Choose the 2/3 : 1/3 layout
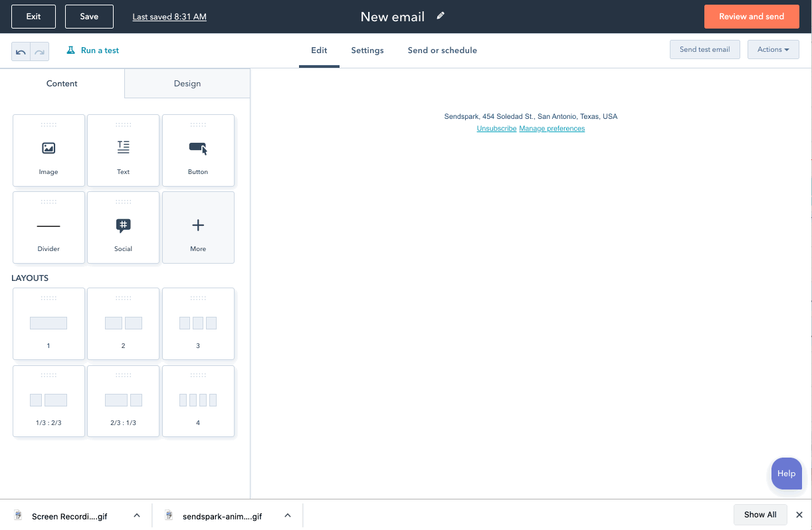Screen dimensions: 812x530 click(123, 401)
